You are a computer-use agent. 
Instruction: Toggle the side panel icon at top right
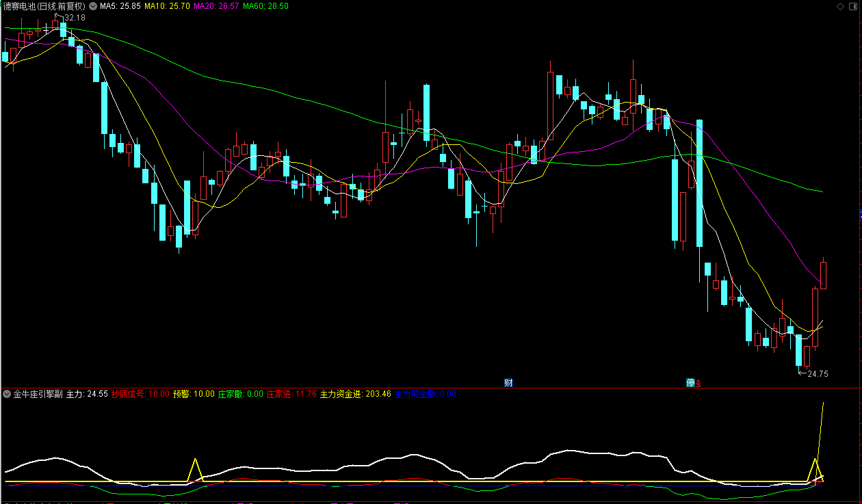[853, 5]
